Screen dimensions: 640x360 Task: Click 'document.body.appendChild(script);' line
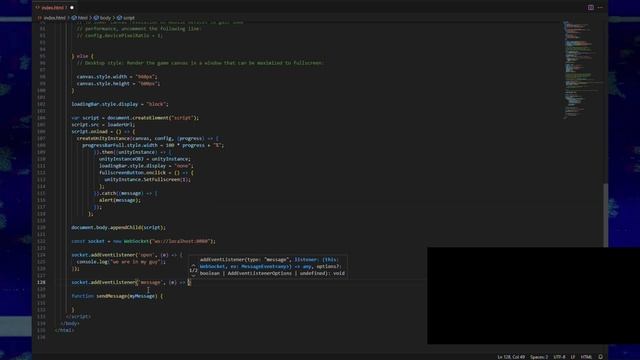click(119, 227)
